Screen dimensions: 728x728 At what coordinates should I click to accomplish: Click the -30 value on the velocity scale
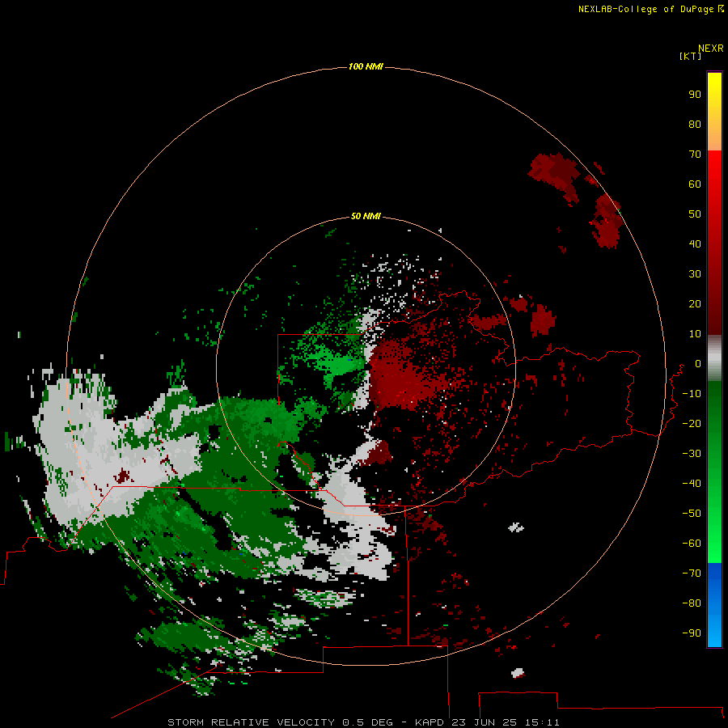(692, 454)
